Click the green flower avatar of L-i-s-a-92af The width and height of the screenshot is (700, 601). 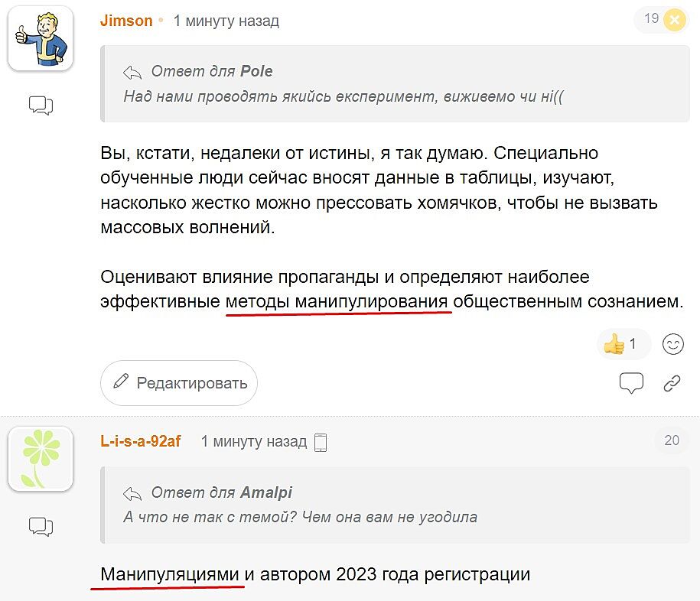[41, 459]
